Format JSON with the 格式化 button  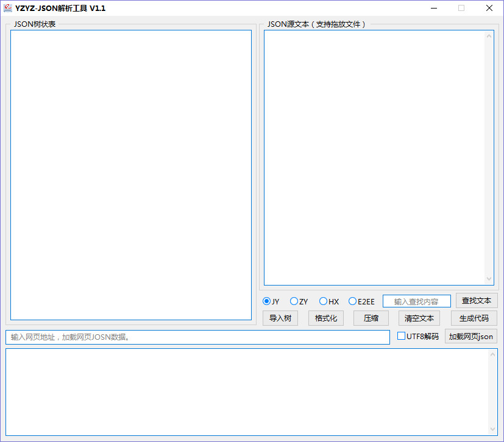pos(326,318)
